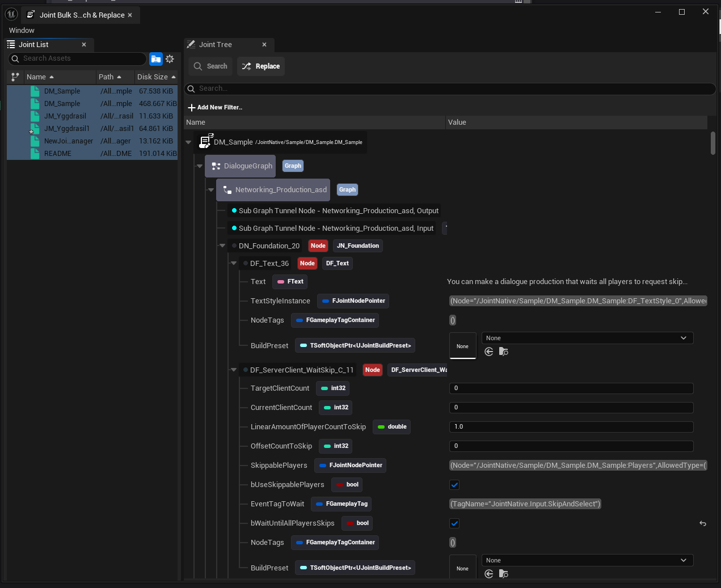Switch to the Joint Tree tab
Image resolution: width=721 pixels, height=588 pixels.
click(216, 45)
